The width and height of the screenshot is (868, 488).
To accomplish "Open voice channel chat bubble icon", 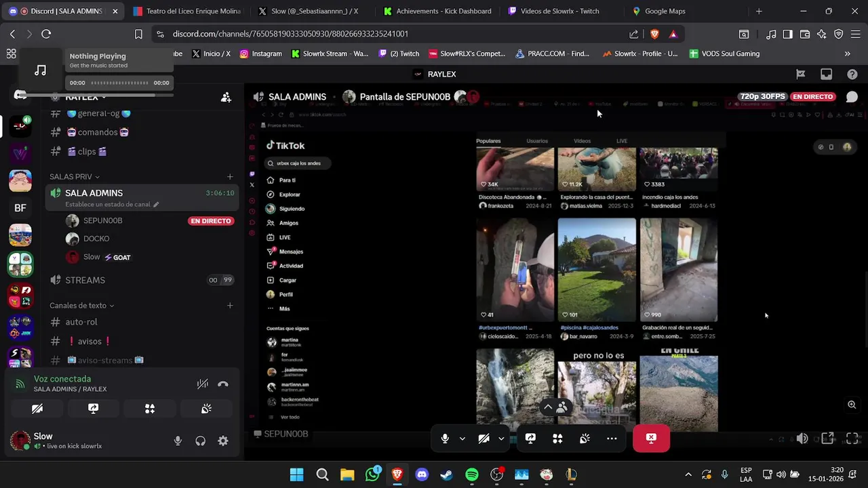I will [x=852, y=97].
